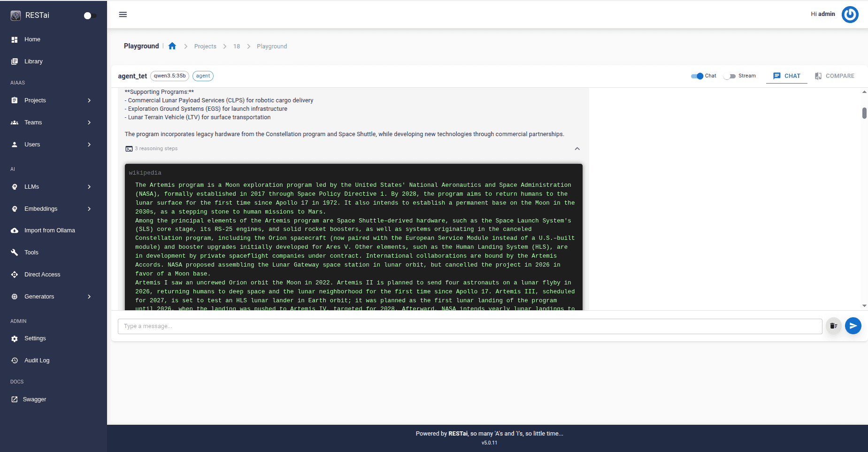Select the CHAT tab
This screenshot has width=868, height=452.
tap(787, 76)
